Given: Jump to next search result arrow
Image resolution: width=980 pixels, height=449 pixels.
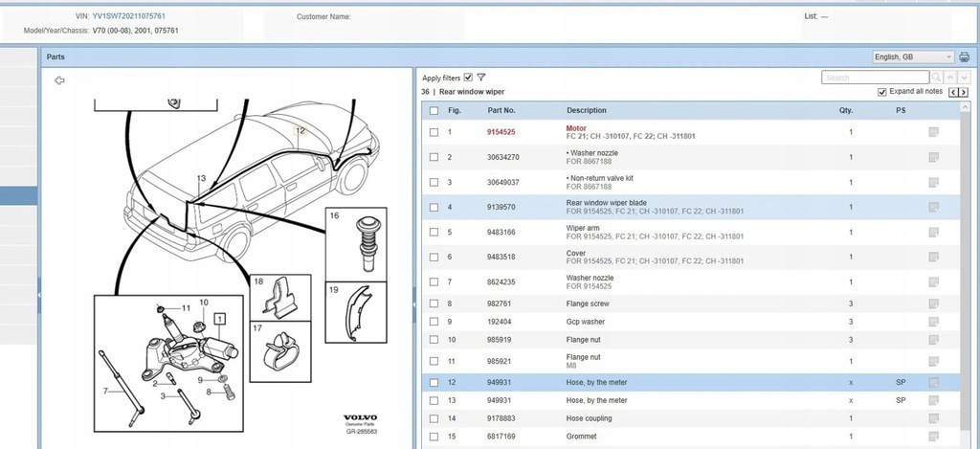Looking at the screenshot, I should point(964,78).
